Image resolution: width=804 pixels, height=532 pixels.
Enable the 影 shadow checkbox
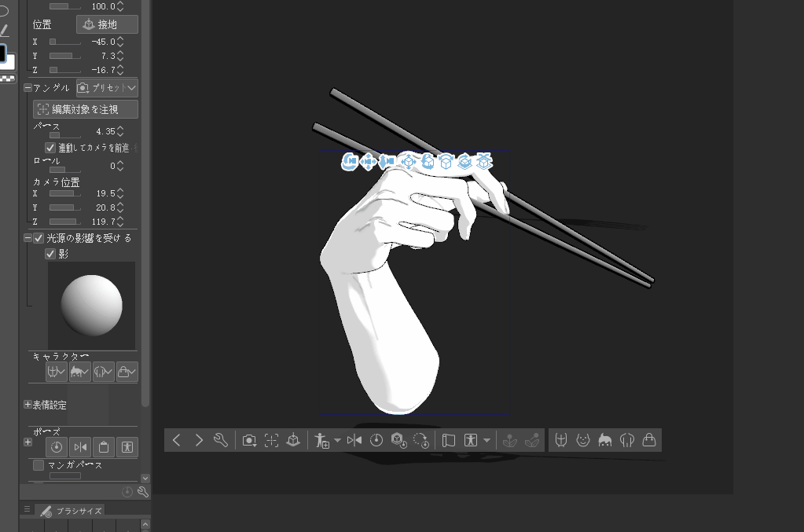[50, 254]
